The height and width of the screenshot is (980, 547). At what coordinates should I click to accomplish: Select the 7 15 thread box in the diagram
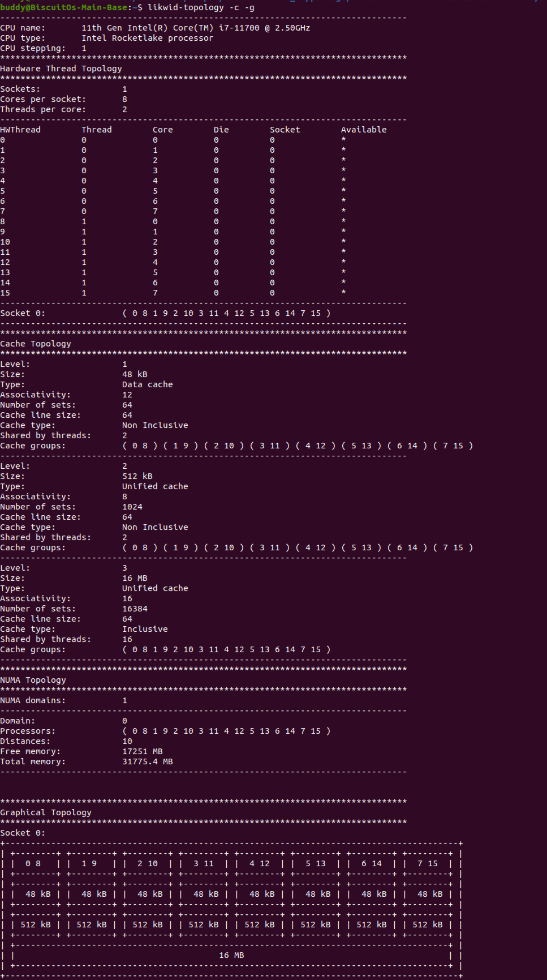click(427, 863)
